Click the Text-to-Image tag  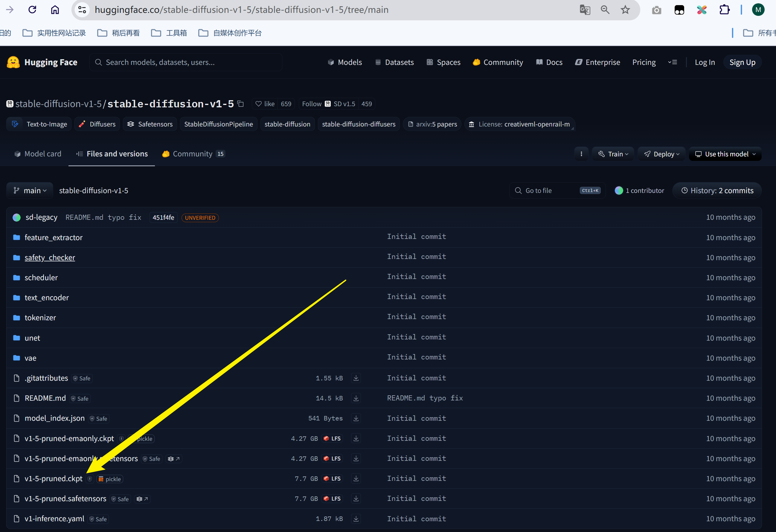(39, 124)
